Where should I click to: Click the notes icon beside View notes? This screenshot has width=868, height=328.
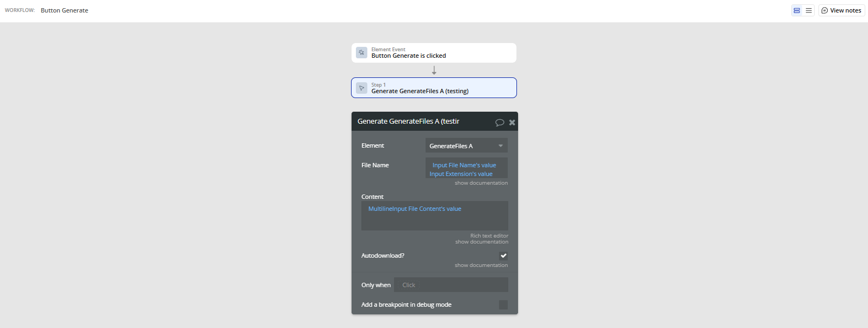(824, 10)
